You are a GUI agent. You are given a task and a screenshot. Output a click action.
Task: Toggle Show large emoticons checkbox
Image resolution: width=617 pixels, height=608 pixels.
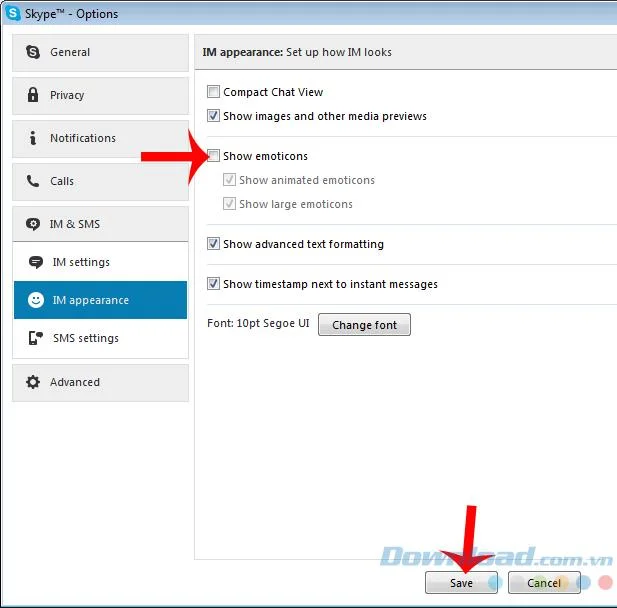point(229,204)
